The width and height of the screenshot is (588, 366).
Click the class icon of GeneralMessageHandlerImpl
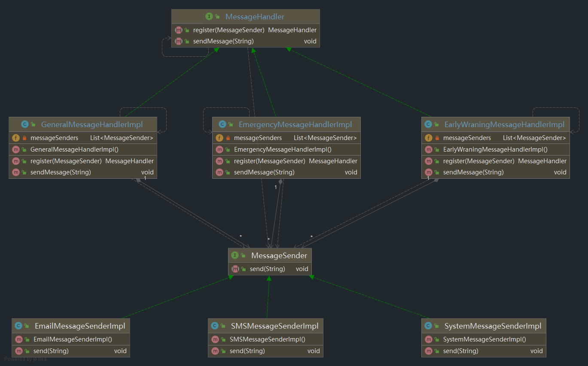pyautogui.click(x=24, y=125)
